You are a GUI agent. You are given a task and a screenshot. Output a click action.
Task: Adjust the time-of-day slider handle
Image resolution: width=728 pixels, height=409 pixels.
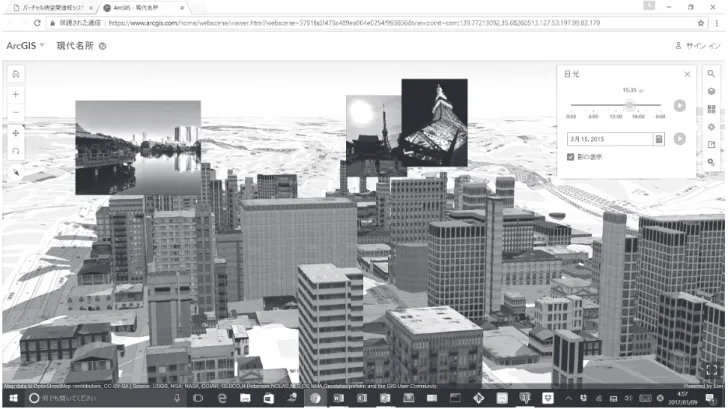(629, 105)
